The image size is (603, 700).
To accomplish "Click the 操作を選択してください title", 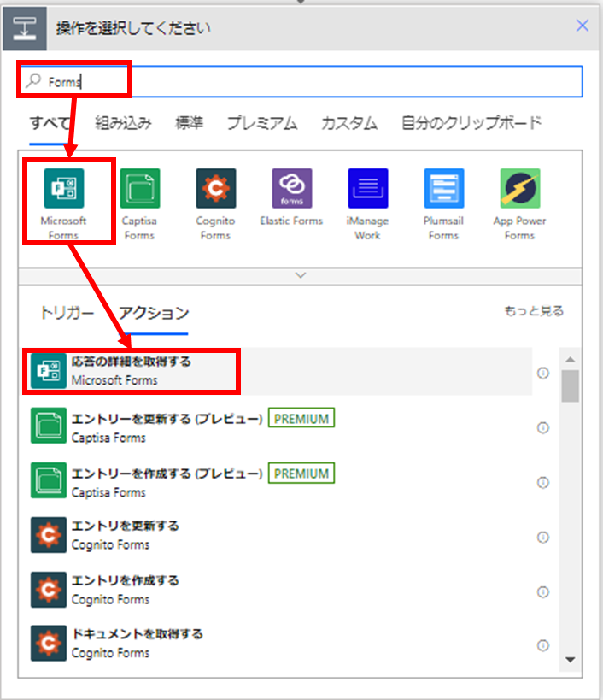I will coord(133,28).
